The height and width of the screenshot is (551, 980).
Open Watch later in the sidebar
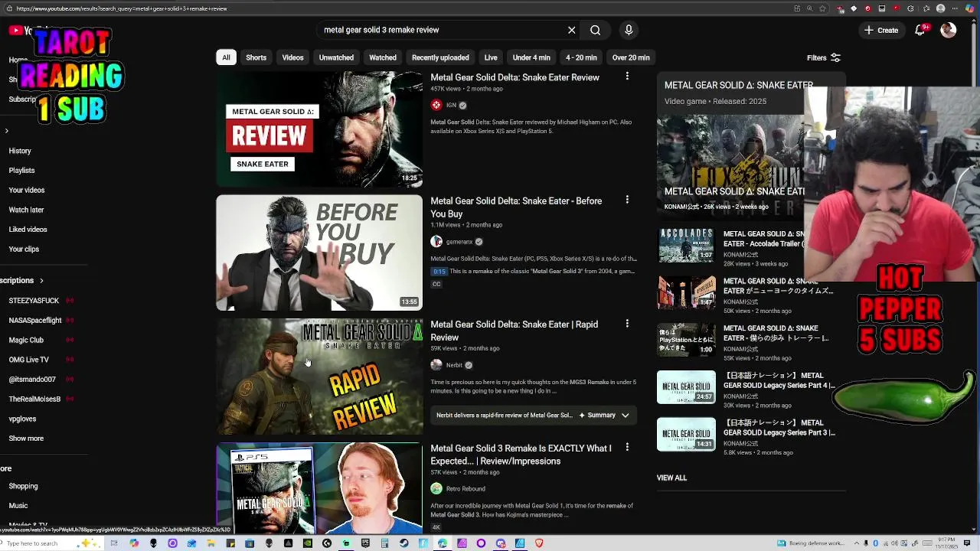point(26,210)
